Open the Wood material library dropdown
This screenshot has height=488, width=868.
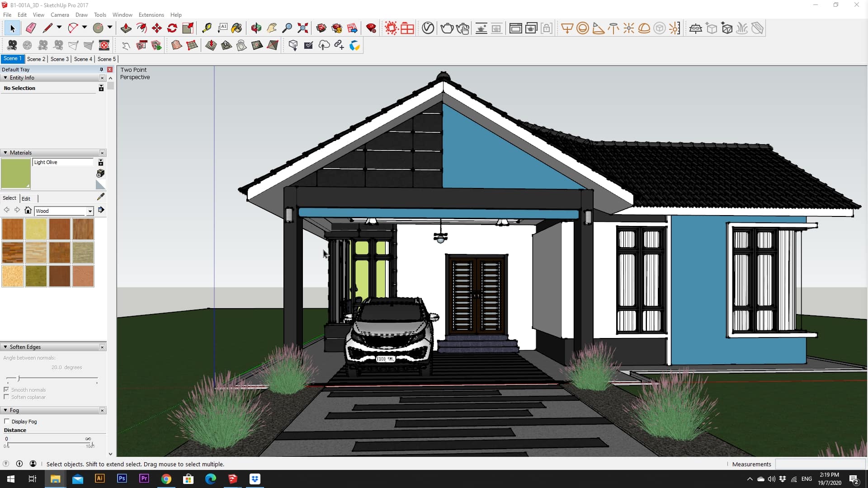click(90, 211)
